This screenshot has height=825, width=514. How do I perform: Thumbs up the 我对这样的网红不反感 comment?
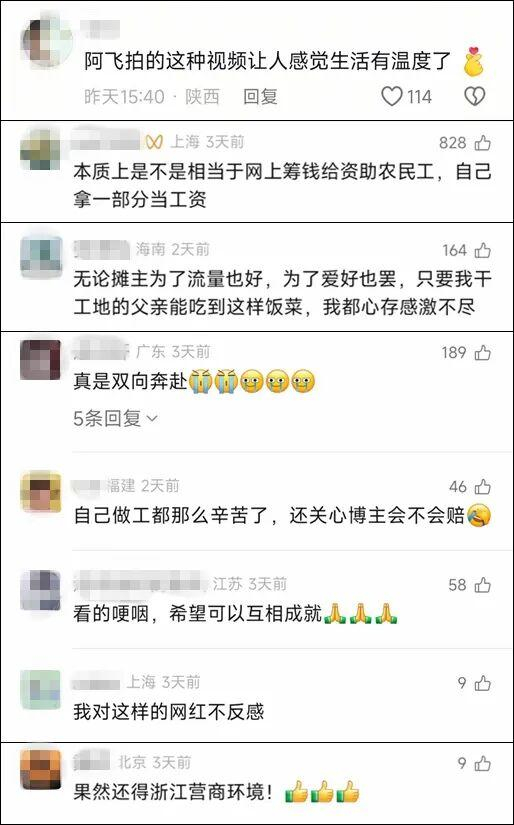point(482,683)
